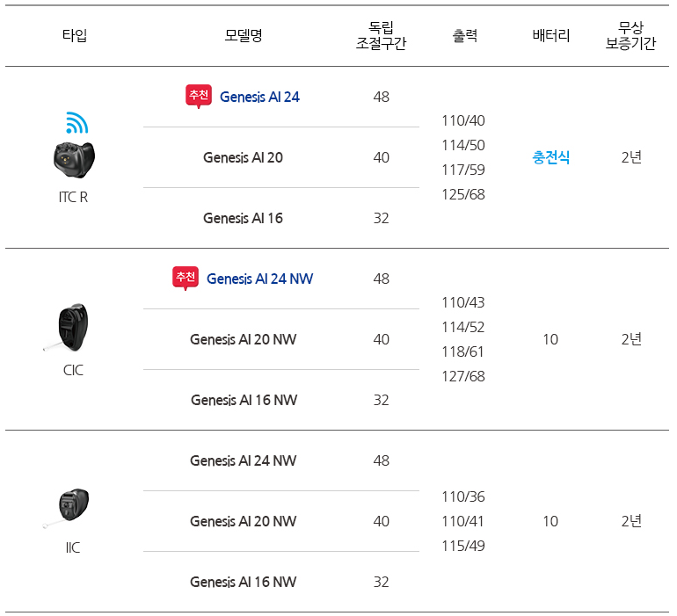Screen dimensions: 677x616
Task: Click the 추천 badge beside Genesis AI 24 NW
Action: click(186, 278)
